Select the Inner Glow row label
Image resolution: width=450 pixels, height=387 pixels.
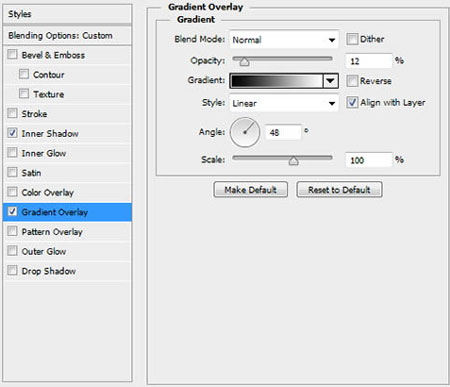44,153
